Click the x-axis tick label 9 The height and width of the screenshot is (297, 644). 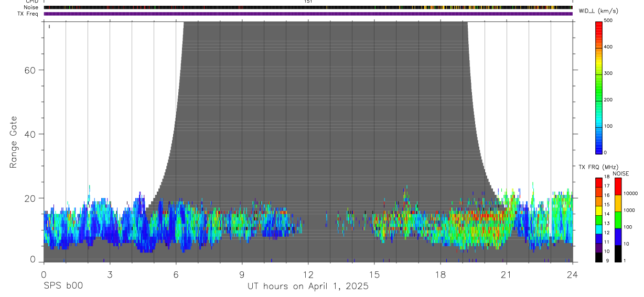click(x=242, y=274)
